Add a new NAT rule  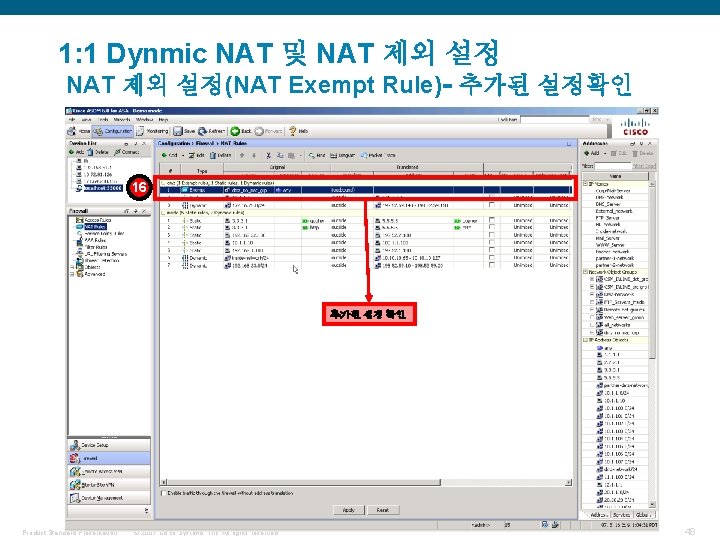coord(169,155)
